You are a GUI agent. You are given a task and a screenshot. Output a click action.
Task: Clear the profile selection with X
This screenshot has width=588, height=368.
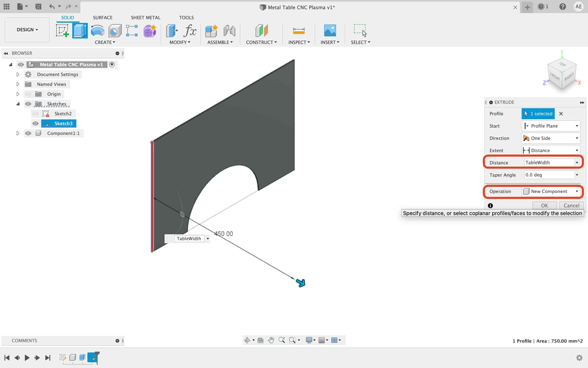click(x=561, y=114)
